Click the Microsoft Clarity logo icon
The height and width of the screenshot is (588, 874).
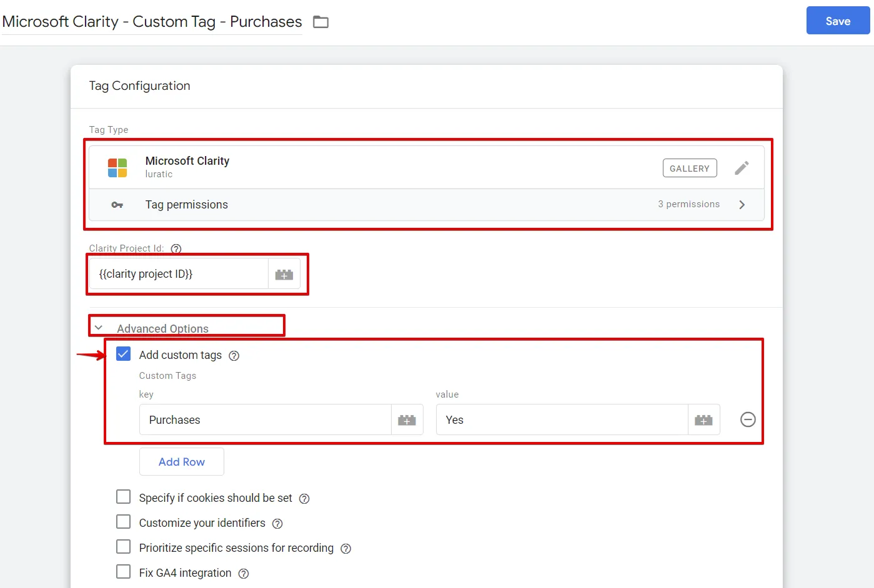point(117,168)
